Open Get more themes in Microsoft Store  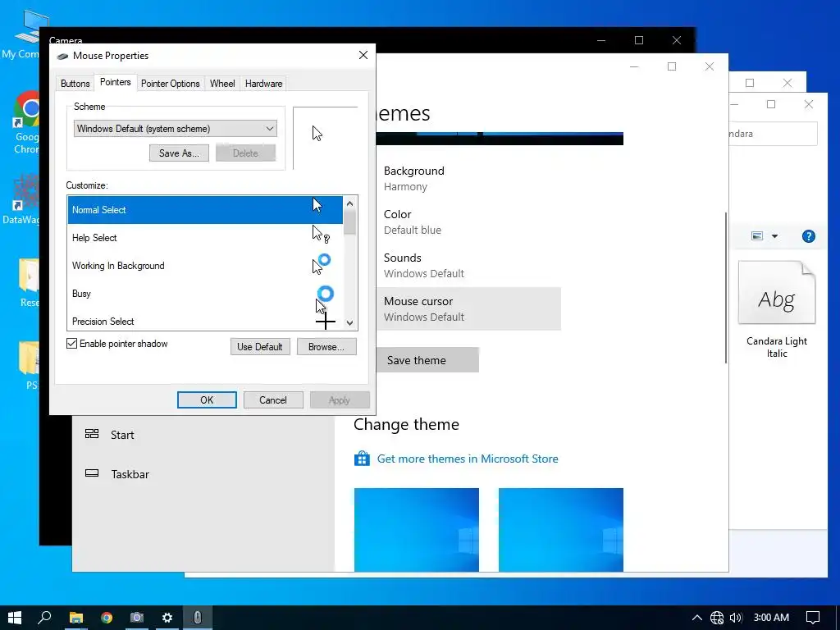pos(467,459)
